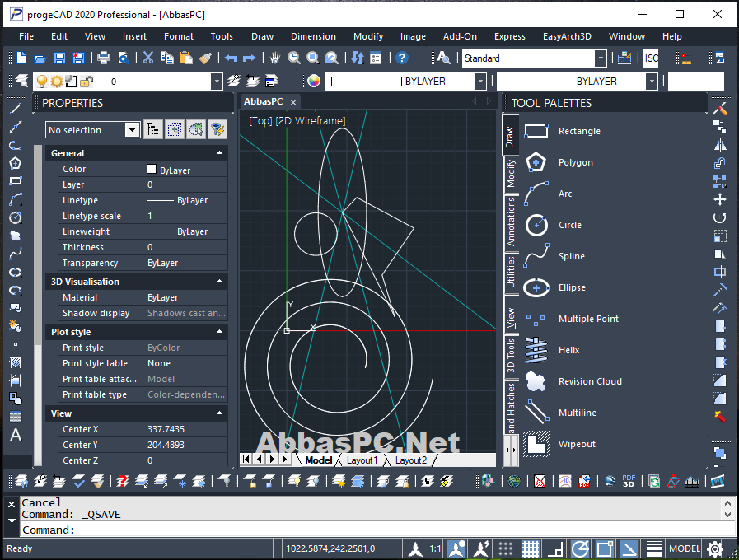This screenshot has width=739, height=560.
Task: Close the command line panel
Action: click(12, 505)
